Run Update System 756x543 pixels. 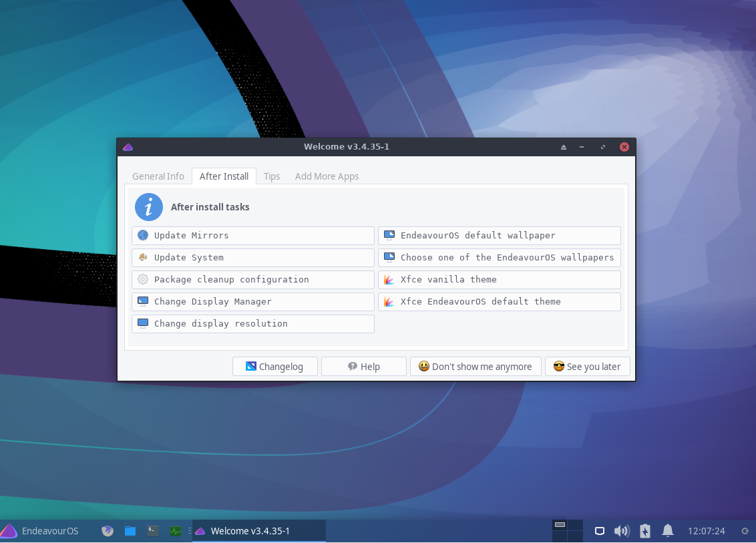(253, 258)
